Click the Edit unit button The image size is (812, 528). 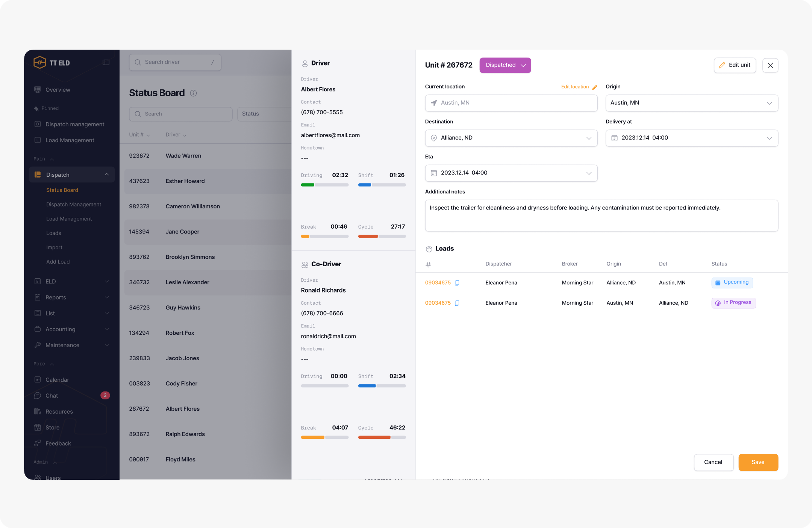tap(735, 65)
